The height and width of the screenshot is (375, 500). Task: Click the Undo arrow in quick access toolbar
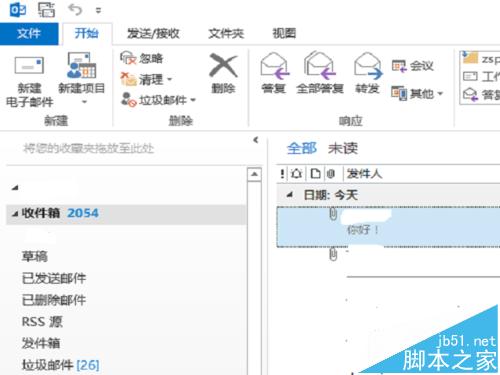click(75, 10)
